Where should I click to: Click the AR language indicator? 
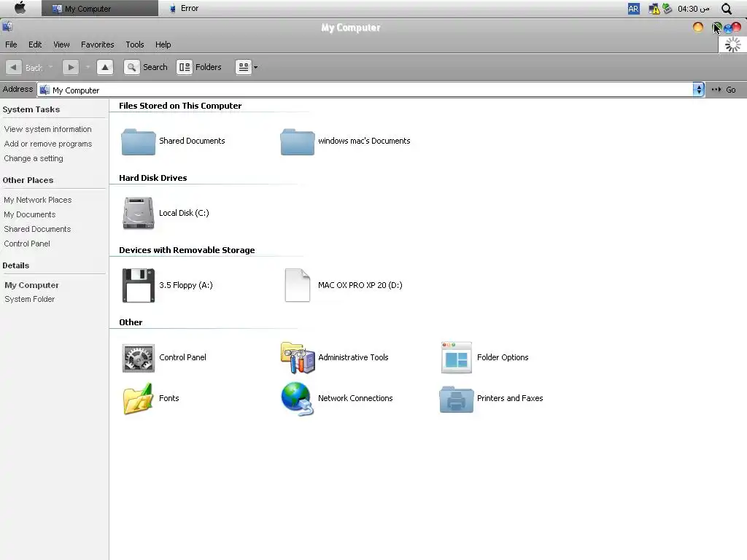[633, 9]
